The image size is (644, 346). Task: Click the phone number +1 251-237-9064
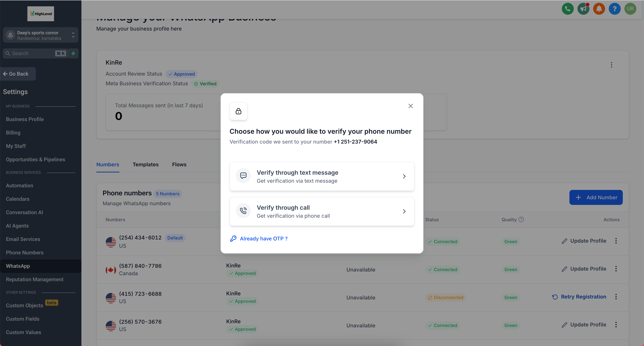pos(355,142)
